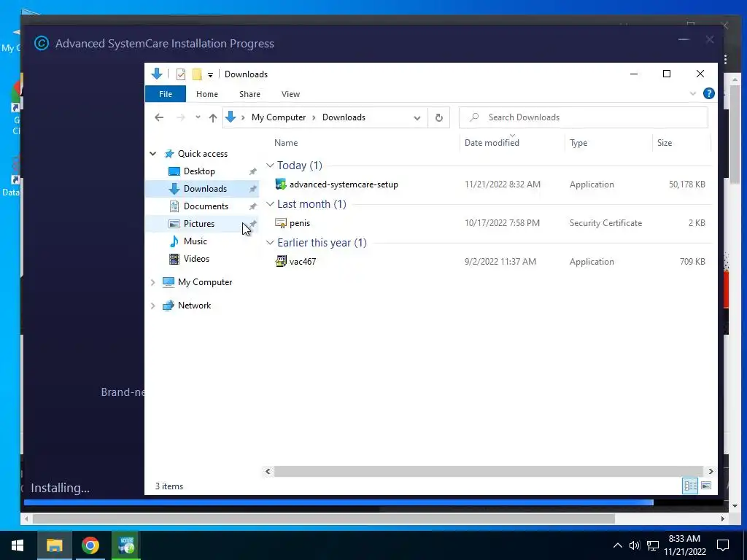Collapse the Today (1) group
Viewport: 747px width, 560px height.
coord(270,166)
